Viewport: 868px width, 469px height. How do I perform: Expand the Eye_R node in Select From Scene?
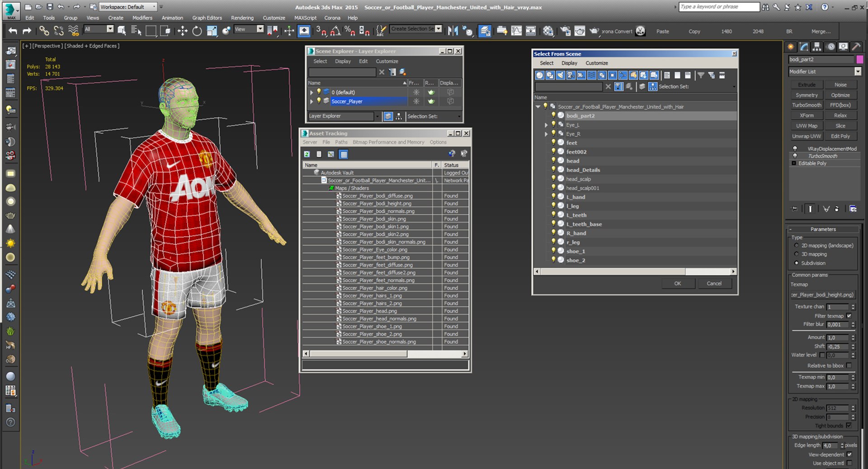546,134
